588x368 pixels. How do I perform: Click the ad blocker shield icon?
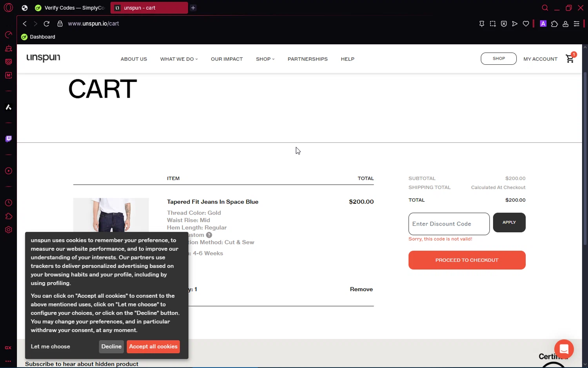[x=504, y=24]
